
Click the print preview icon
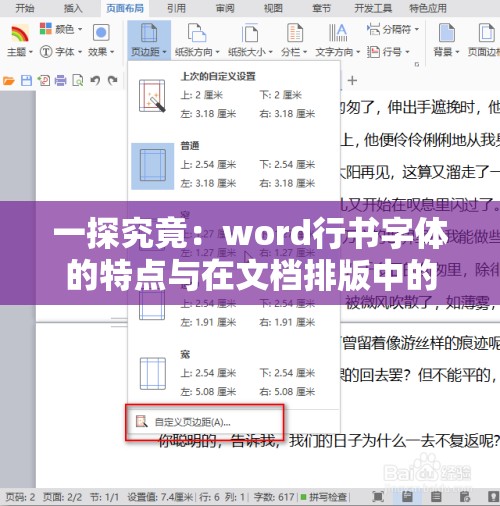(x=78, y=81)
